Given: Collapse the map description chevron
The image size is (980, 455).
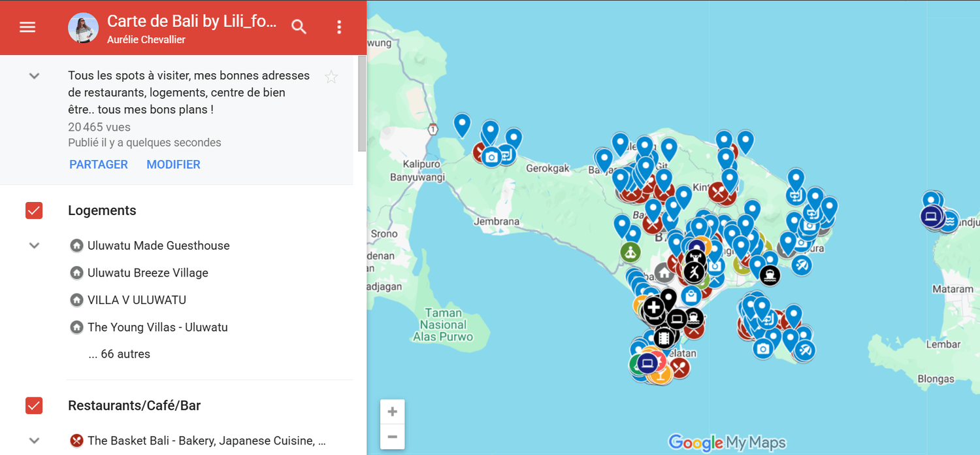Looking at the screenshot, I should [x=35, y=76].
